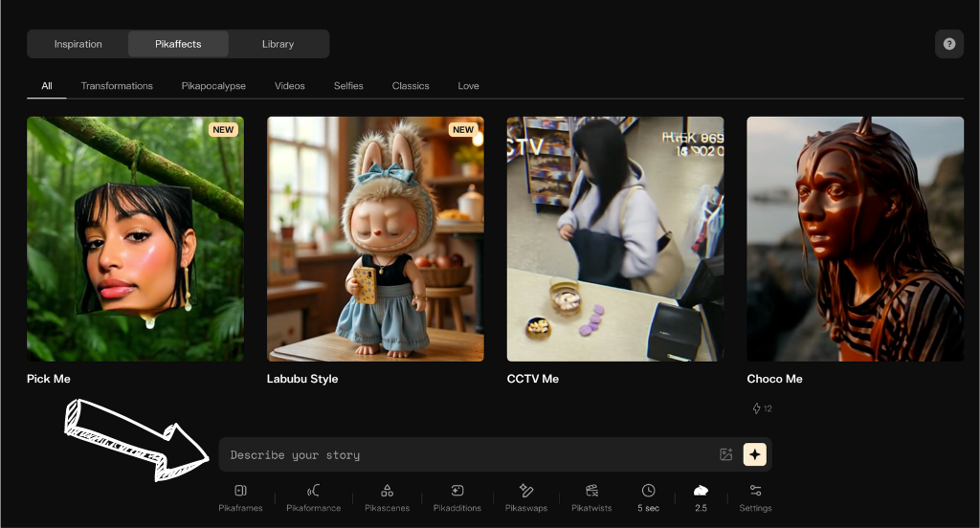The image size is (980, 528).
Task: Open the Settings sliders panel
Action: pyautogui.click(x=755, y=498)
